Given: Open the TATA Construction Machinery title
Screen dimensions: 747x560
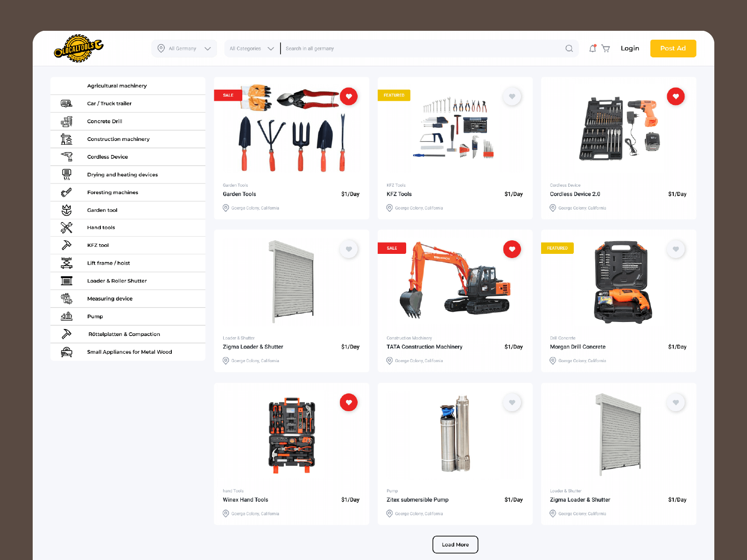Looking at the screenshot, I should [x=424, y=347].
